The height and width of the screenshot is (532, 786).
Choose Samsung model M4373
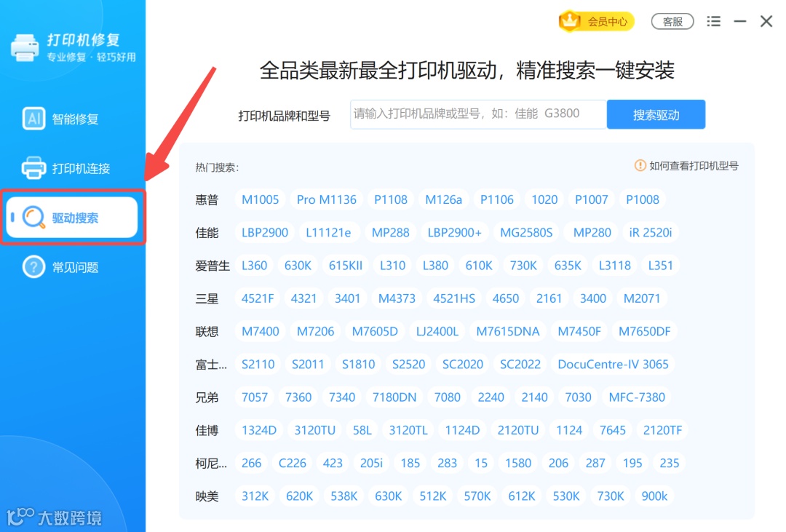397,299
